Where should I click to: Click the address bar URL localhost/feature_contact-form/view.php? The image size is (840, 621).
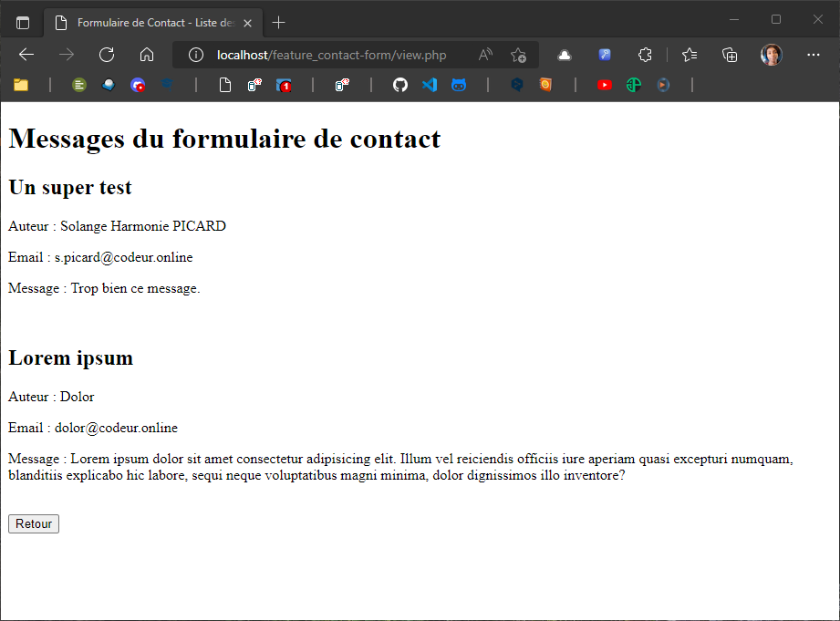click(332, 56)
